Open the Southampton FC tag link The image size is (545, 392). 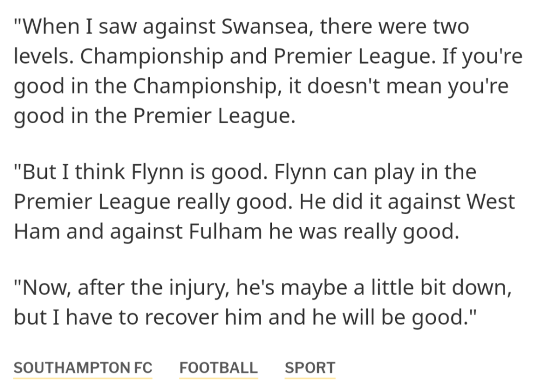point(83,368)
